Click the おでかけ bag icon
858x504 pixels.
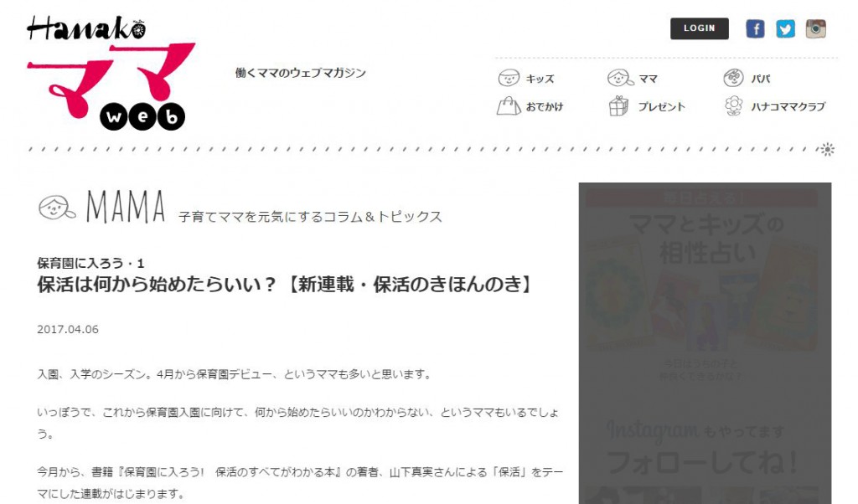pyautogui.click(x=509, y=106)
